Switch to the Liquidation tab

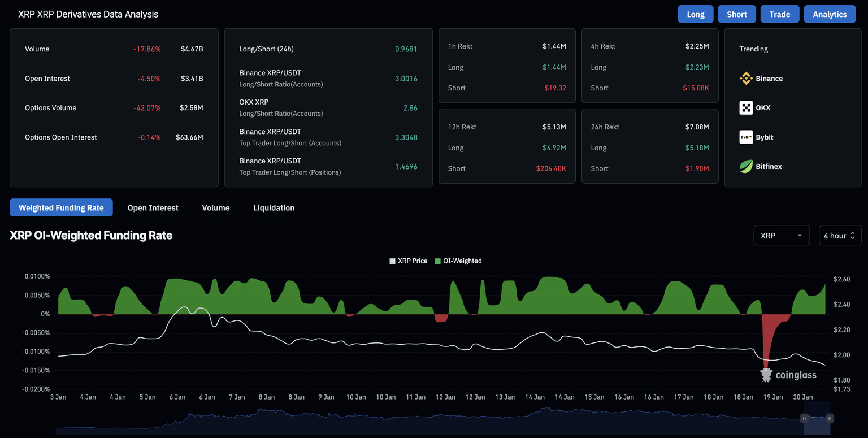click(x=274, y=208)
